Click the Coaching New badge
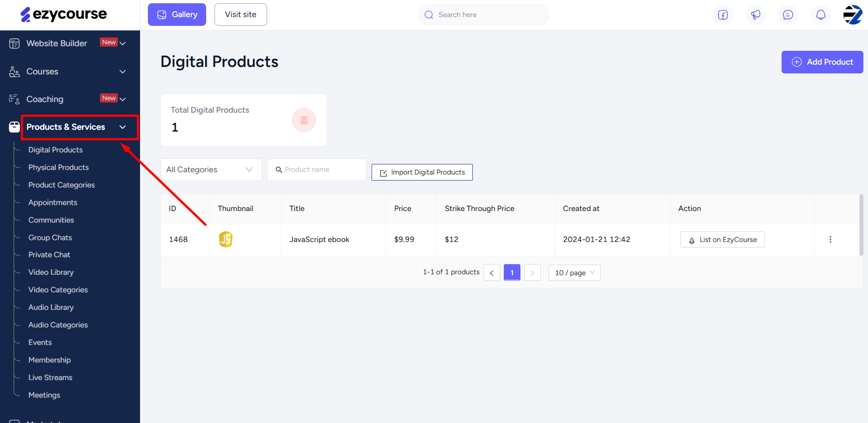This screenshot has width=868, height=423. click(109, 98)
